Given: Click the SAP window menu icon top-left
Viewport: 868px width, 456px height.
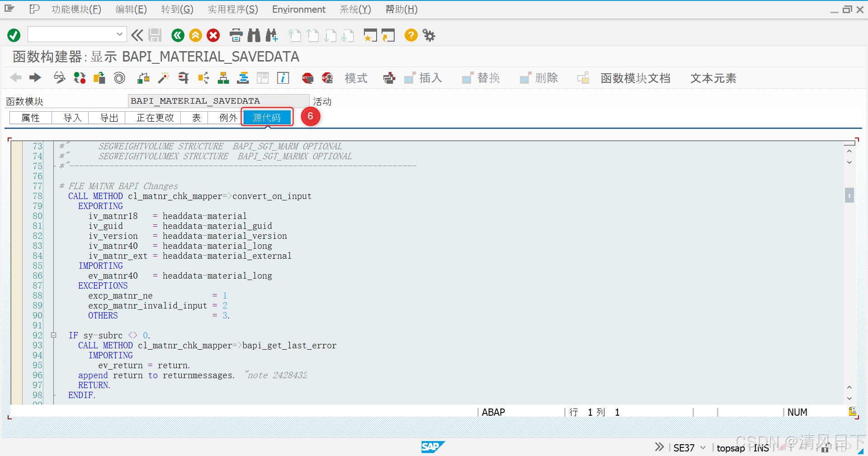Looking at the screenshot, I should [x=10, y=9].
